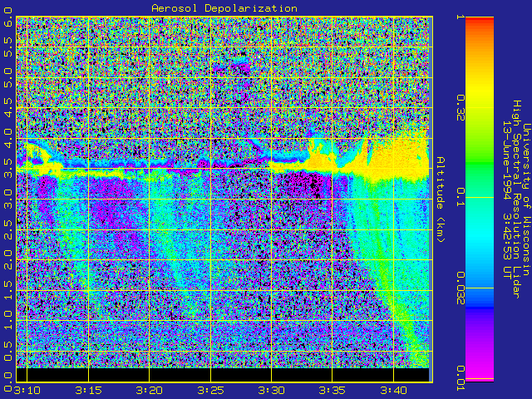Click the 1.5 altitude axis label
532x399 pixels.
[x=7, y=290]
